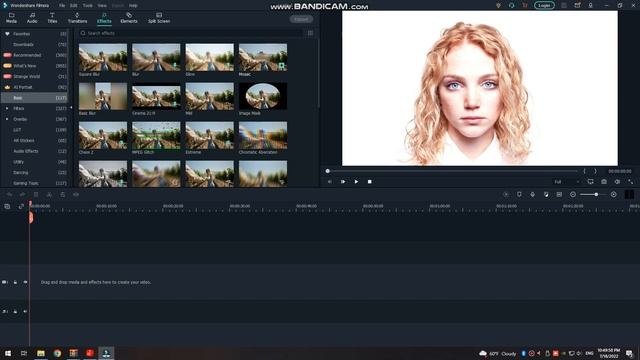640x360 pixels.
Task: Toggle the video track visibility eye
Action: click(25, 282)
